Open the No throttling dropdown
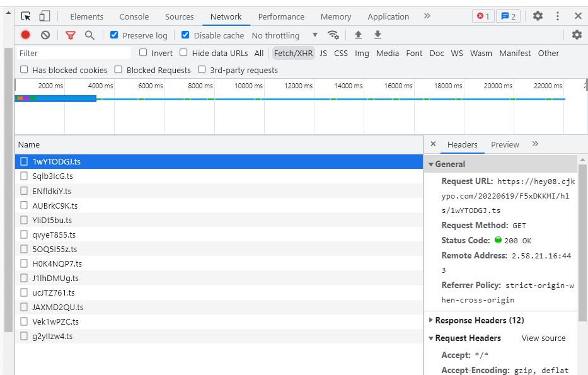 [x=284, y=35]
